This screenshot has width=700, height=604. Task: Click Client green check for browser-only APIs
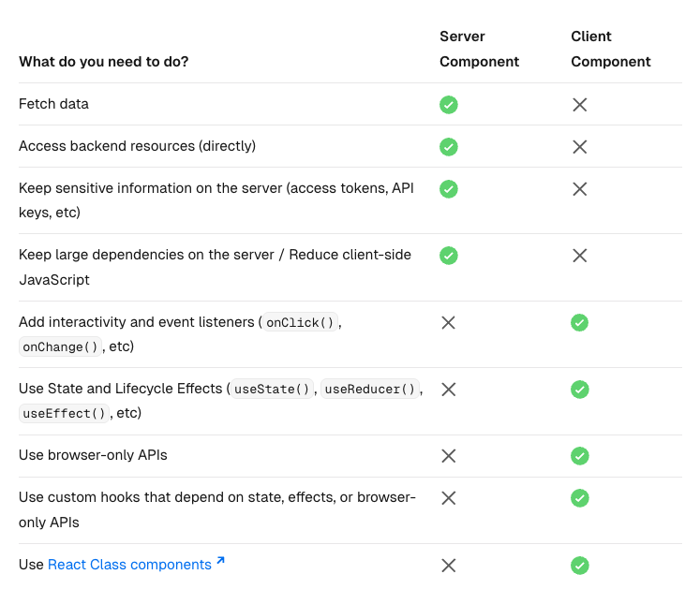pos(579,456)
